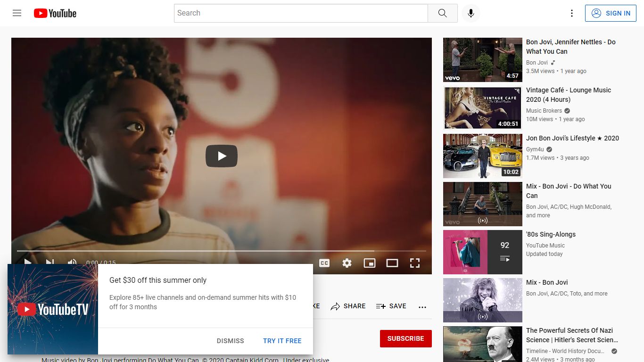Click the search magnifier button
Viewport: 644px width, 362px height.
coord(442,13)
